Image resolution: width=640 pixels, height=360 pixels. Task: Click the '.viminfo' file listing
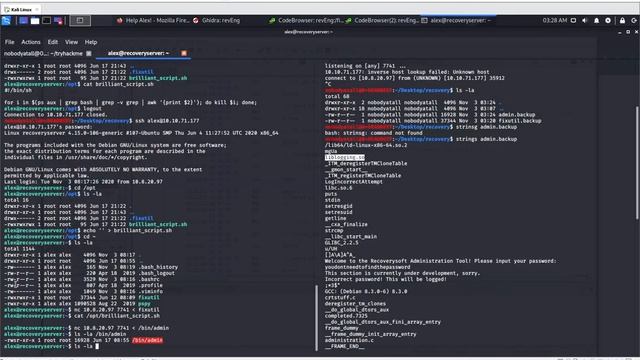[x=151, y=291]
